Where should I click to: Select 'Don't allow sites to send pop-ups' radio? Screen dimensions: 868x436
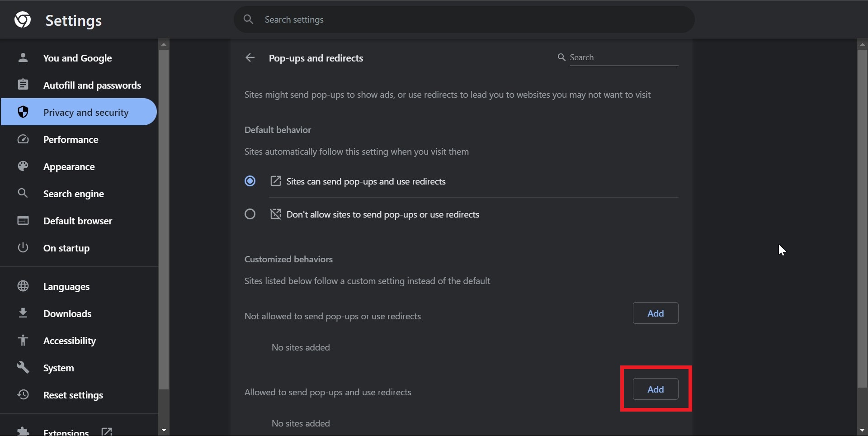(250, 214)
